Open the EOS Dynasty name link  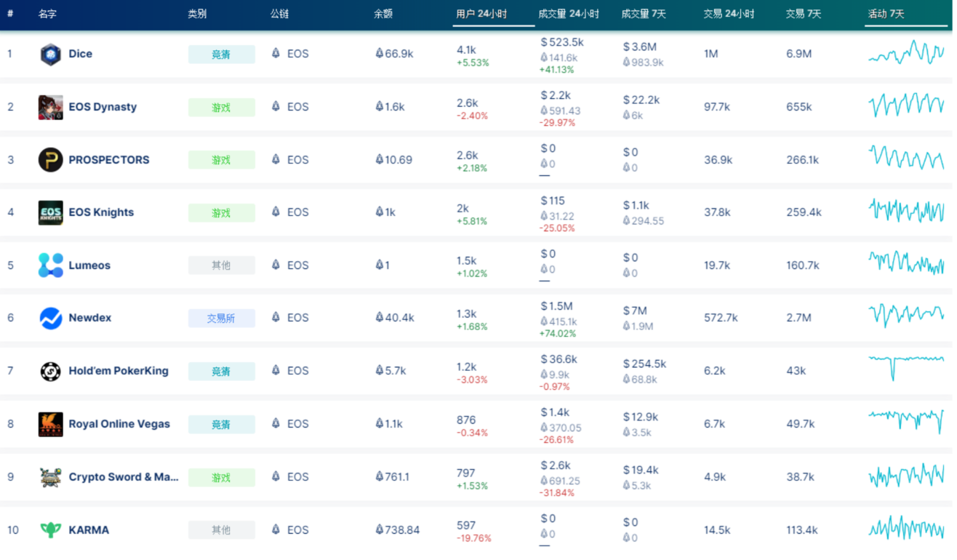(x=103, y=107)
